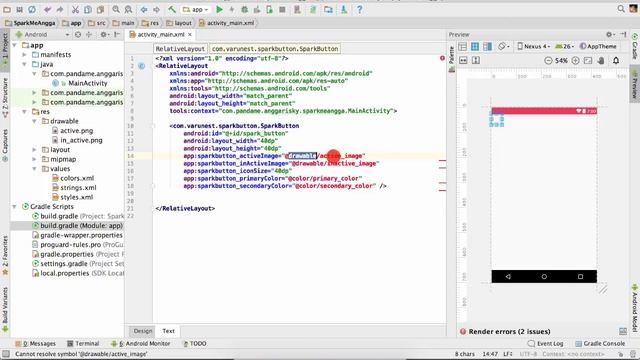Viewport: 640px width, 360px height.
Task: Click the bell warnings icon in the preview toolbar
Action: coord(616,60)
